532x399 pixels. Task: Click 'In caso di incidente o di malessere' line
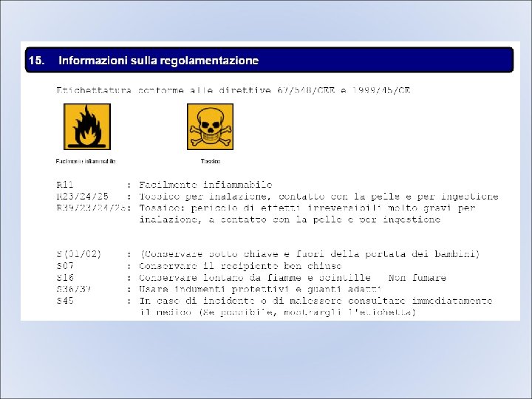[316, 301]
